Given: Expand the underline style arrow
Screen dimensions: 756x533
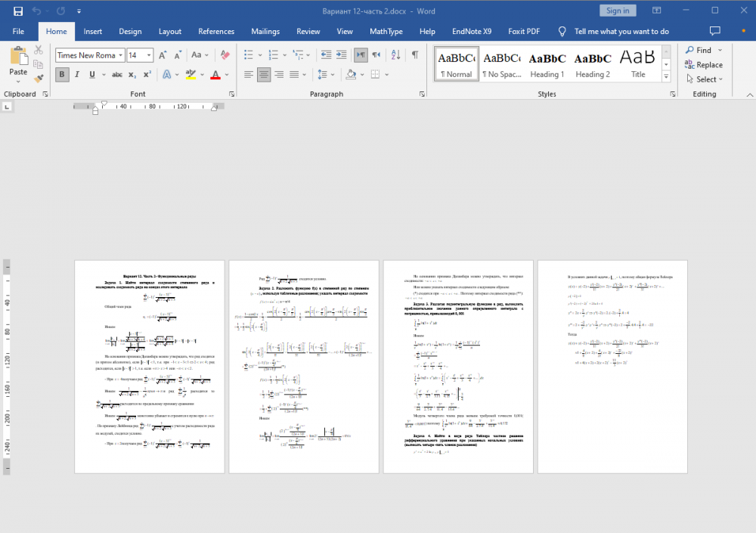Looking at the screenshot, I should [104, 75].
